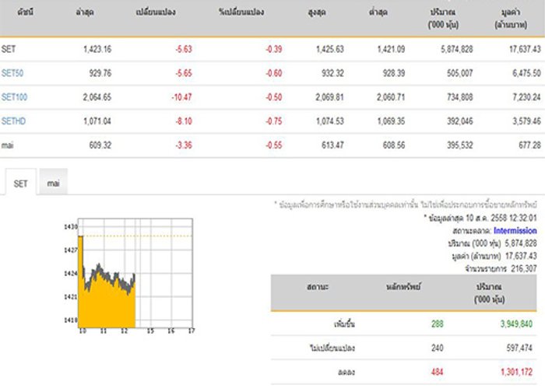Select SET change value -5.63
The image size is (545, 392).
184,49
